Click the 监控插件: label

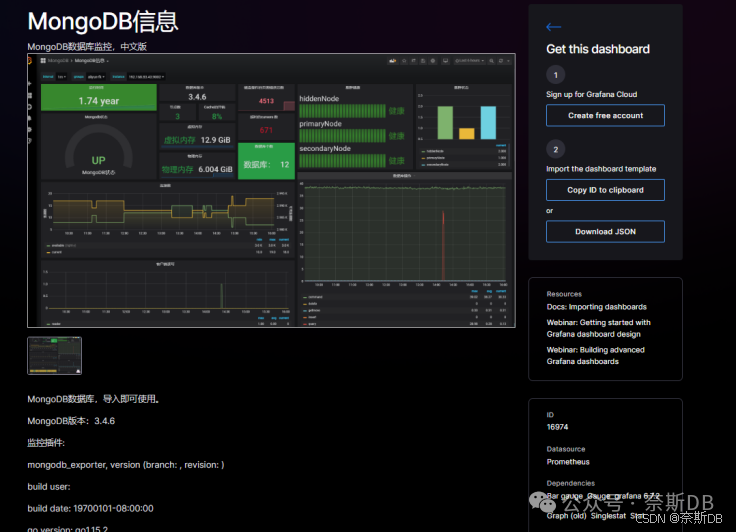[46, 443]
